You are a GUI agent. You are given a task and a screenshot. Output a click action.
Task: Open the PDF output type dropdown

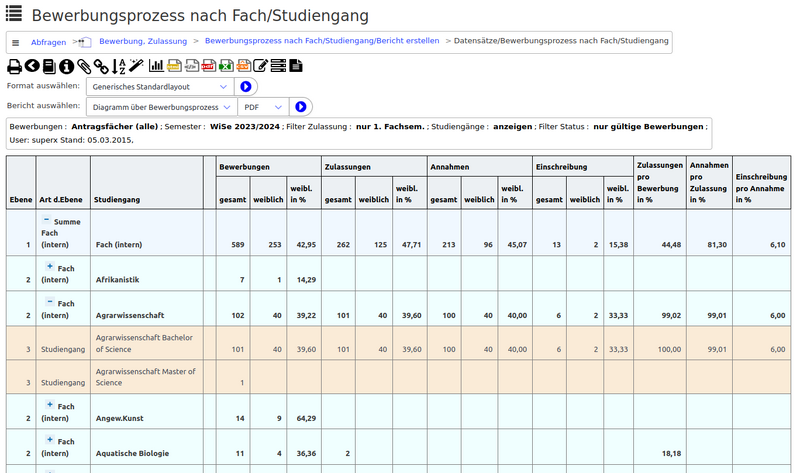(263, 107)
